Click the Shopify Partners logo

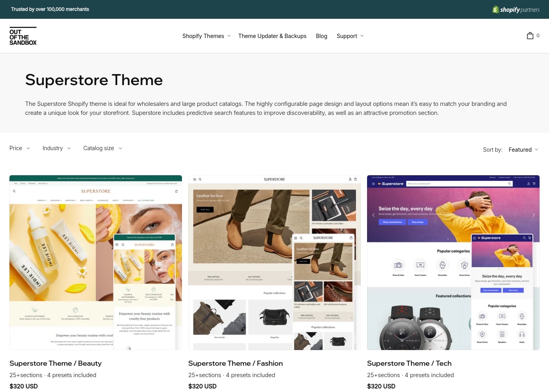click(x=516, y=9)
